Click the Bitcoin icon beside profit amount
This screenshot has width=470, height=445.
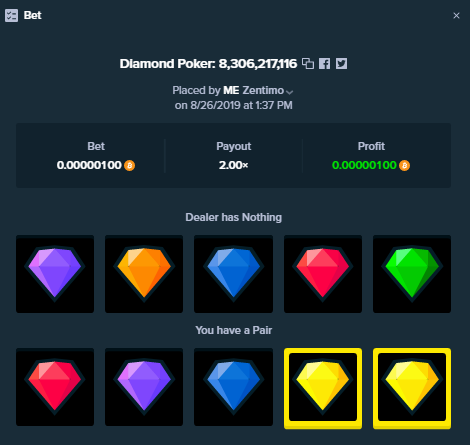(404, 165)
